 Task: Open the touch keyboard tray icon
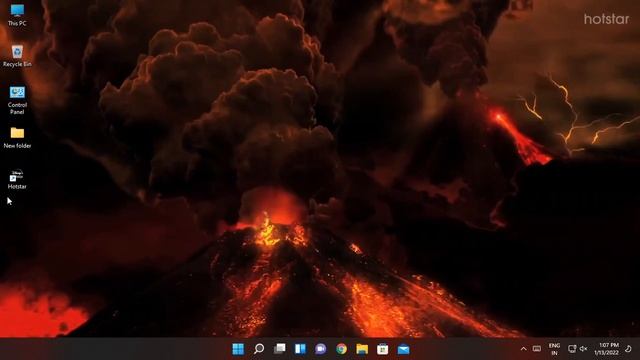(x=537, y=349)
